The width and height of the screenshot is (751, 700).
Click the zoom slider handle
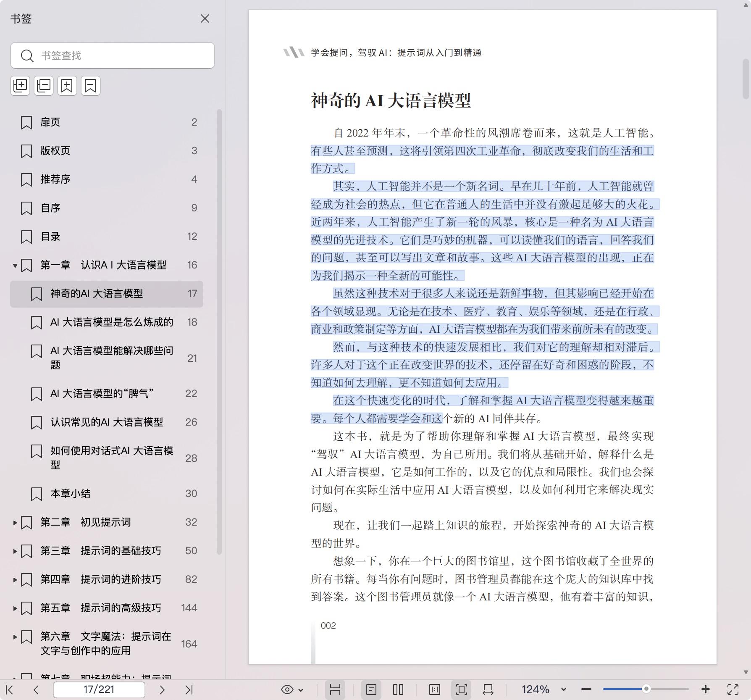click(x=646, y=689)
